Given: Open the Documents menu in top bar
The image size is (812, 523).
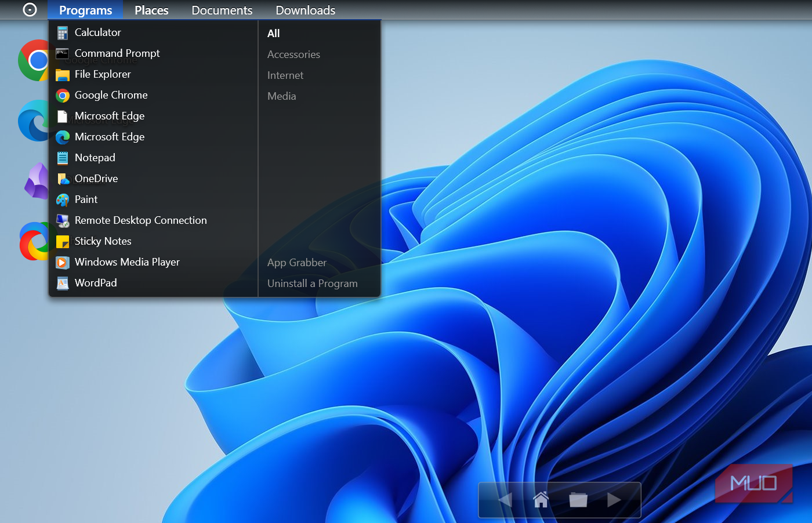Looking at the screenshot, I should [x=222, y=10].
